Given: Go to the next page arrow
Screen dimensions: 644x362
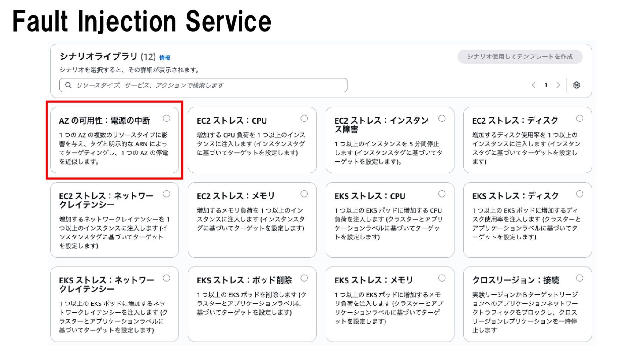Looking at the screenshot, I should (x=558, y=85).
